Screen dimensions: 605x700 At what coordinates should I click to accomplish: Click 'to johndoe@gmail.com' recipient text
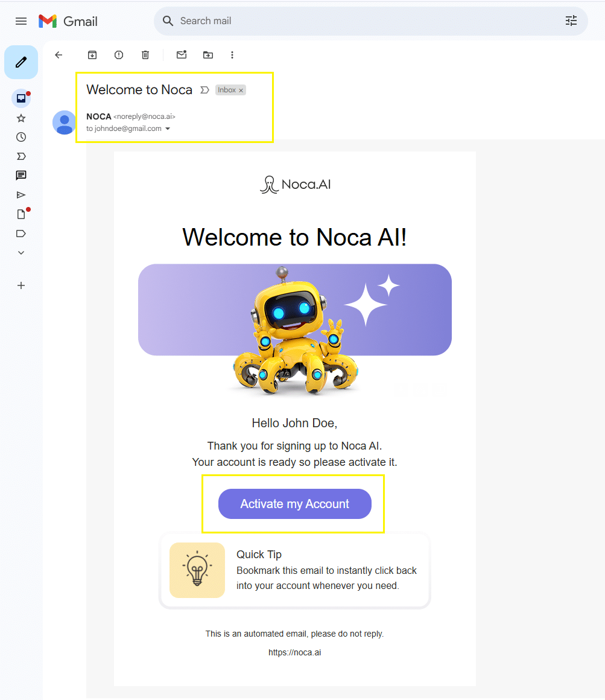point(124,129)
